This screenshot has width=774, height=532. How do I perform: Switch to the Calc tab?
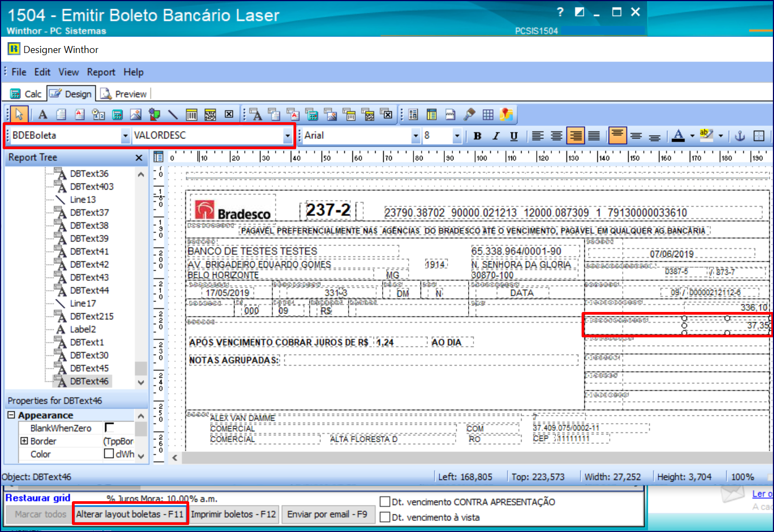[26, 94]
